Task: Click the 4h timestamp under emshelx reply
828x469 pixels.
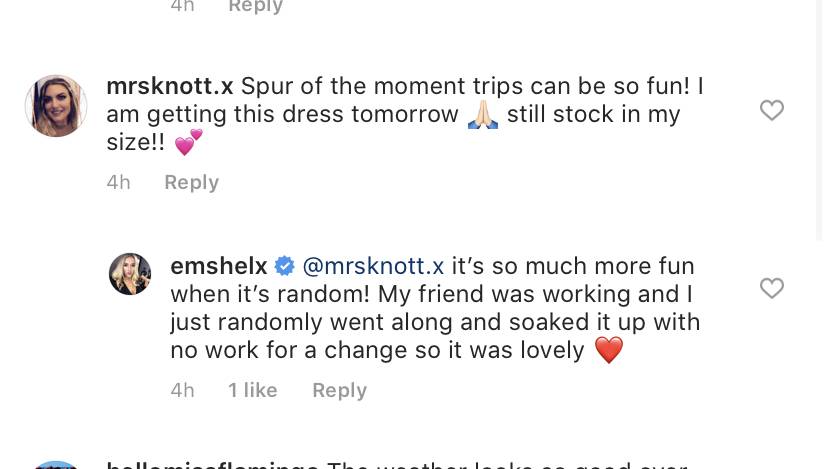Action: 182,390
